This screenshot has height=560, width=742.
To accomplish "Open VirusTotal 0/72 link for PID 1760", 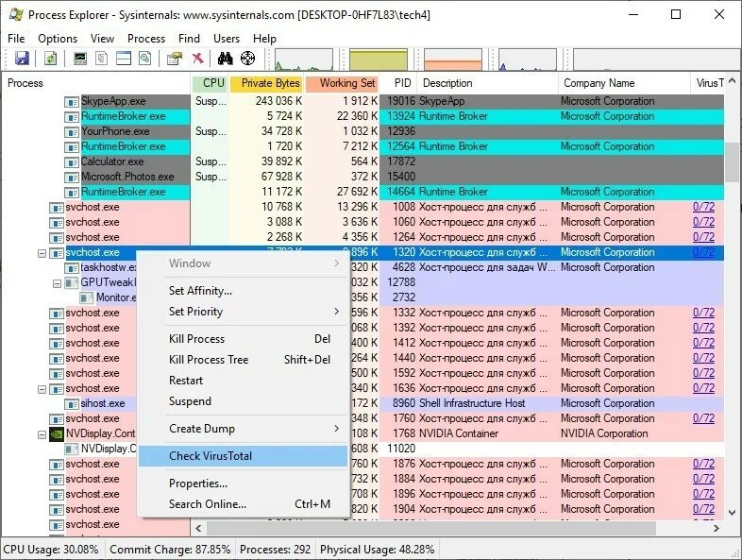I will click(703, 418).
